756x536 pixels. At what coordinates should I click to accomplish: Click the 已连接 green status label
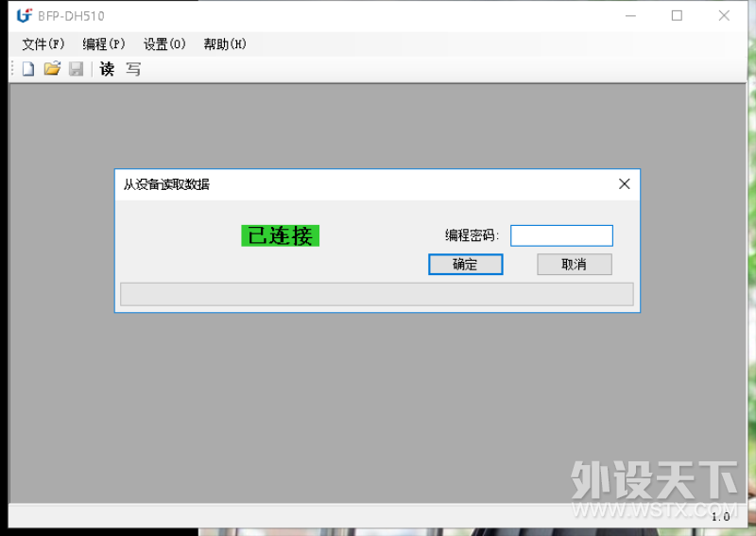[280, 236]
